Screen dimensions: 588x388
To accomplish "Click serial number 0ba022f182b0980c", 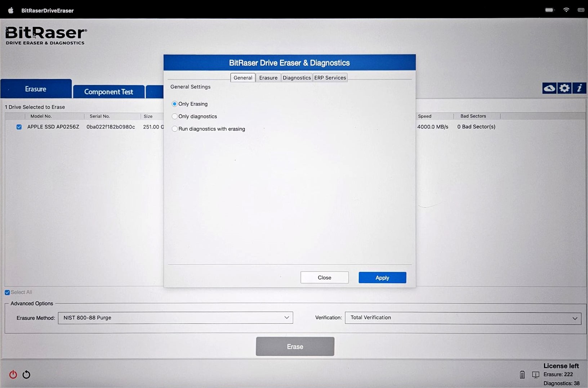I will point(111,127).
